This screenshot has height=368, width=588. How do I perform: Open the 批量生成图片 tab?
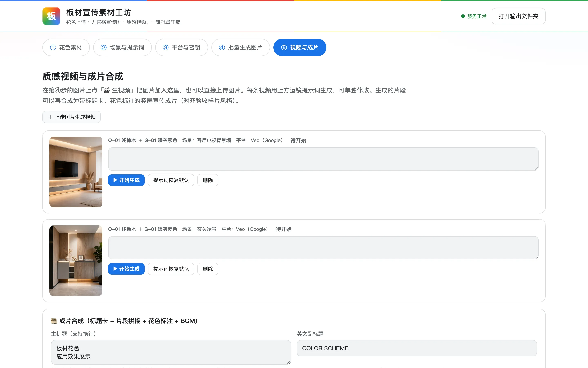pyautogui.click(x=241, y=47)
